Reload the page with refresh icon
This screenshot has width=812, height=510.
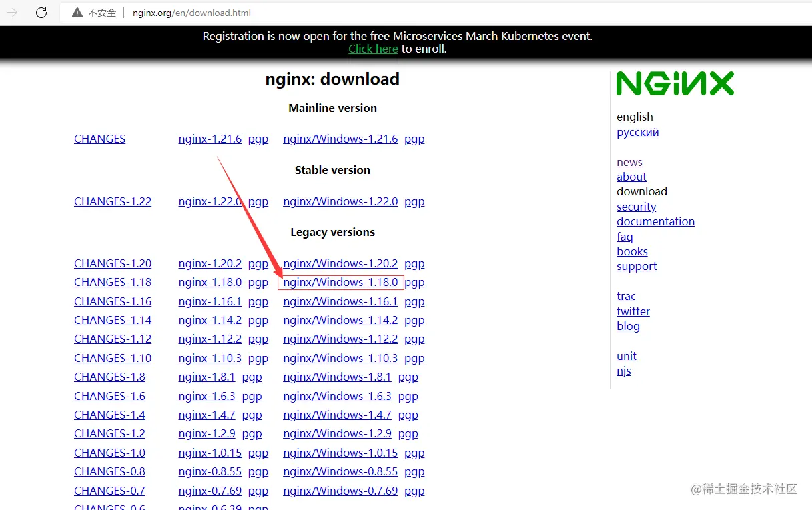[x=41, y=13]
